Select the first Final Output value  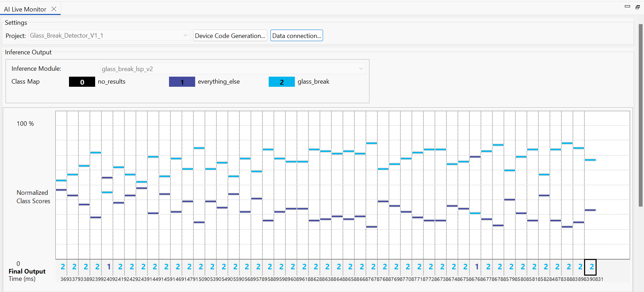coord(63,267)
